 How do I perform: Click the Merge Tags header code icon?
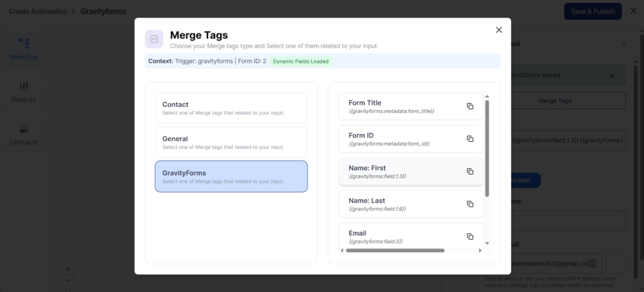tap(154, 40)
